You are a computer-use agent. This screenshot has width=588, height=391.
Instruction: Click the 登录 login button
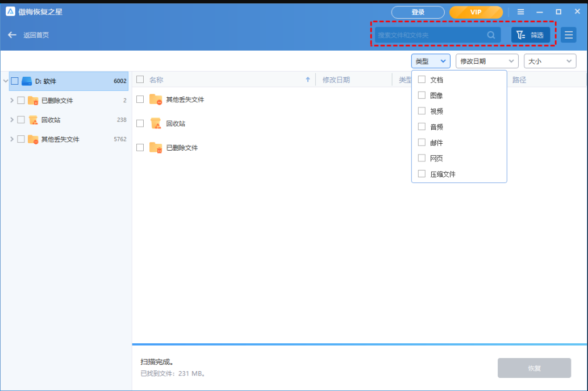(x=418, y=13)
